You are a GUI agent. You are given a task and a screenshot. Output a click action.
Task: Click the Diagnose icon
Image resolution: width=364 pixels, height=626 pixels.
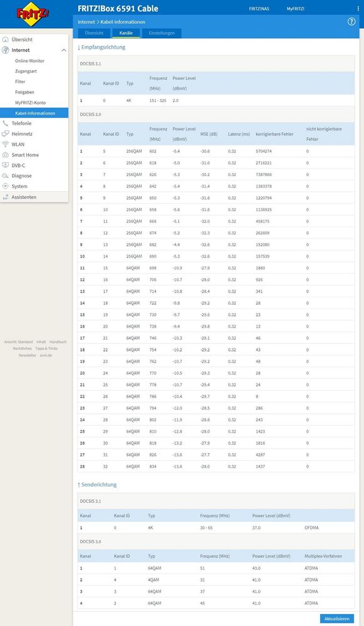[6, 175]
